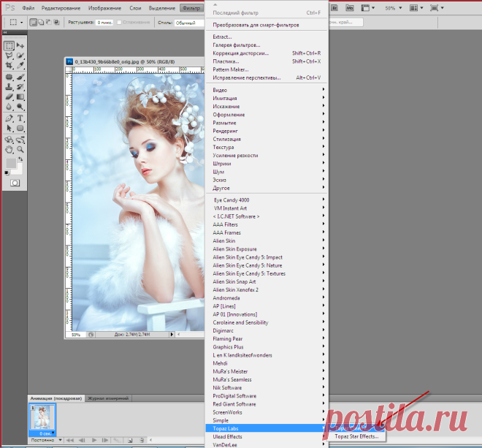Screen dimensions: 482x448
Task: Choose Topaz Star Effects submenu item
Action: point(356,436)
